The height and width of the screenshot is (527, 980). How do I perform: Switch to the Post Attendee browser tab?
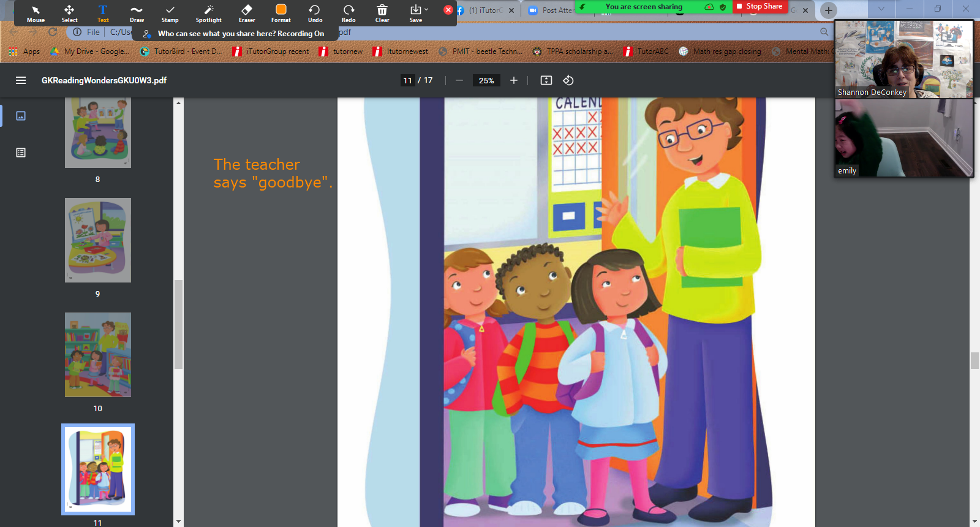click(551, 10)
